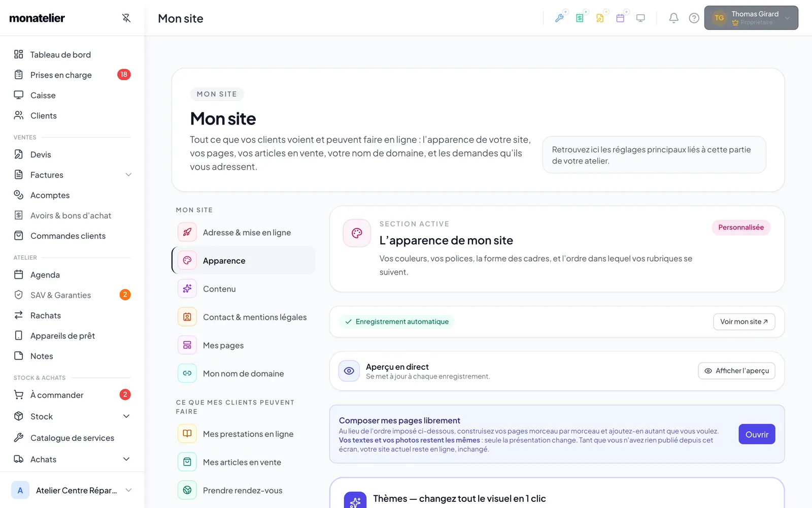This screenshot has height=508, width=812.
Task: Click the layout icon beside Mes pages
Action: pos(187,345)
